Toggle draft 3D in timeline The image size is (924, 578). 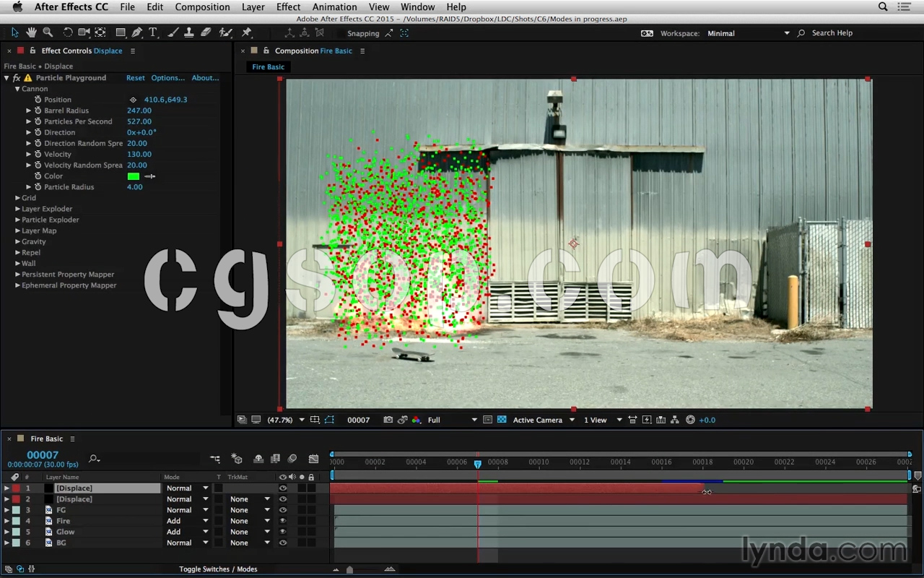point(237,459)
